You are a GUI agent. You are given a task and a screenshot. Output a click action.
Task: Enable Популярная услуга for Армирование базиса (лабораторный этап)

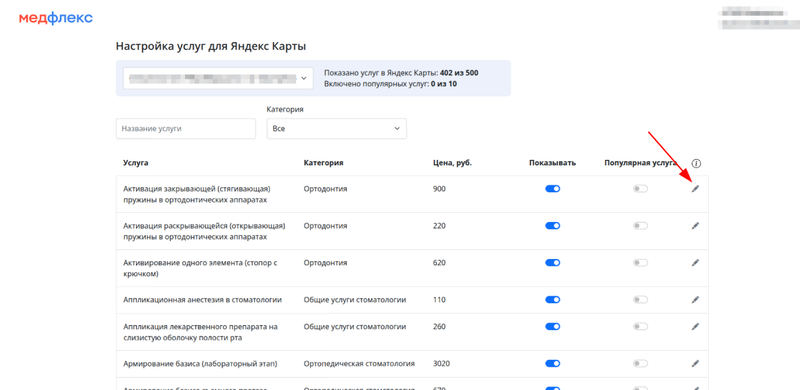(640, 363)
